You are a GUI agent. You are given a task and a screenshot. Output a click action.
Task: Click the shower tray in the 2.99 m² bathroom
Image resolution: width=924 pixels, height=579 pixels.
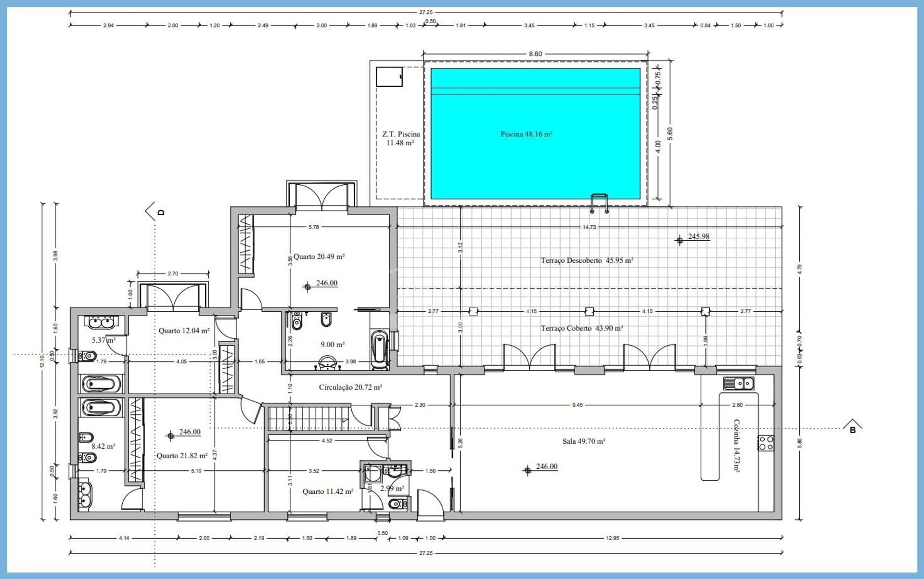click(372, 474)
